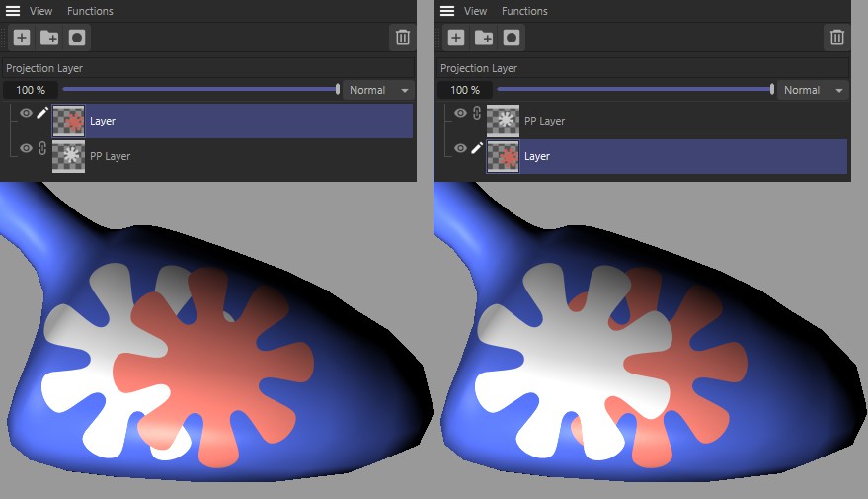Screen dimensions: 868x499
Task: Click the add new layer icon in right panel
Action: click(x=456, y=38)
